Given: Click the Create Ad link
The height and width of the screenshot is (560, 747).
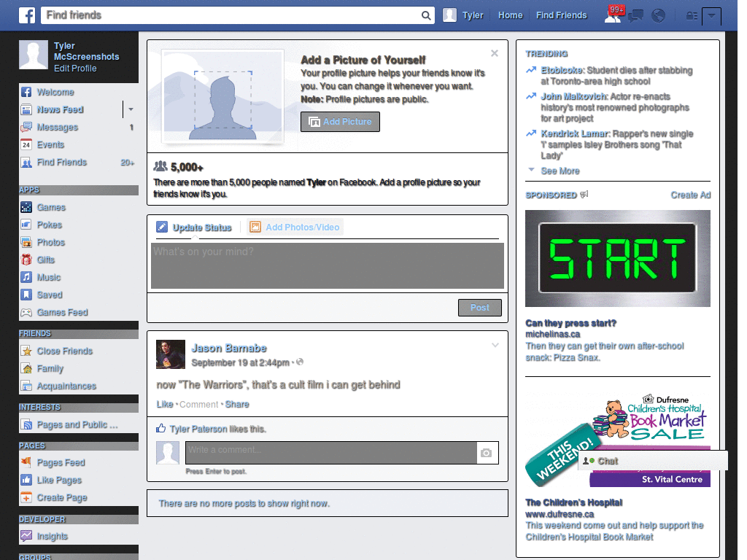Looking at the screenshot, I should click(691, 195).
